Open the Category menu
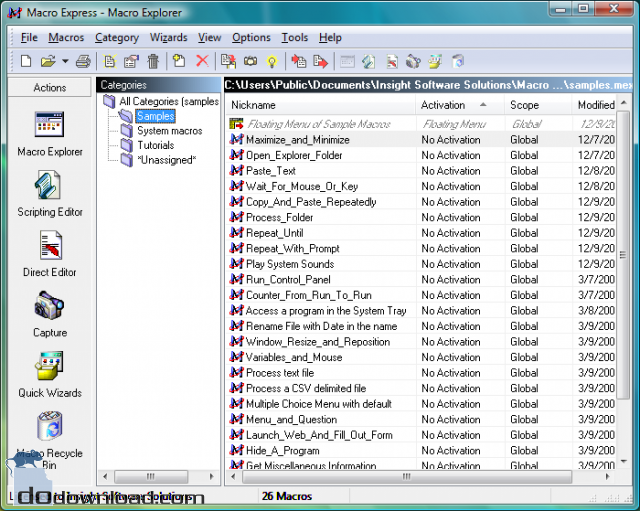The image size is (640, 511). coord(117,38)
